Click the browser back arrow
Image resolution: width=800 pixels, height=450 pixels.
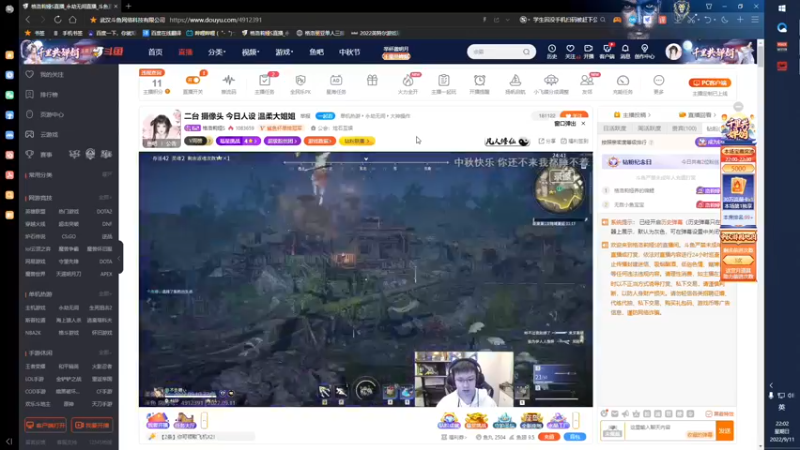28,20
